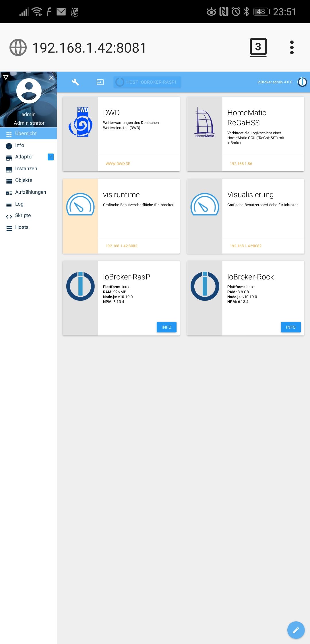The height and width of the screenshot is (644, 310).
Task: Click the browser address bar URL
Action: tap(90, 48)
